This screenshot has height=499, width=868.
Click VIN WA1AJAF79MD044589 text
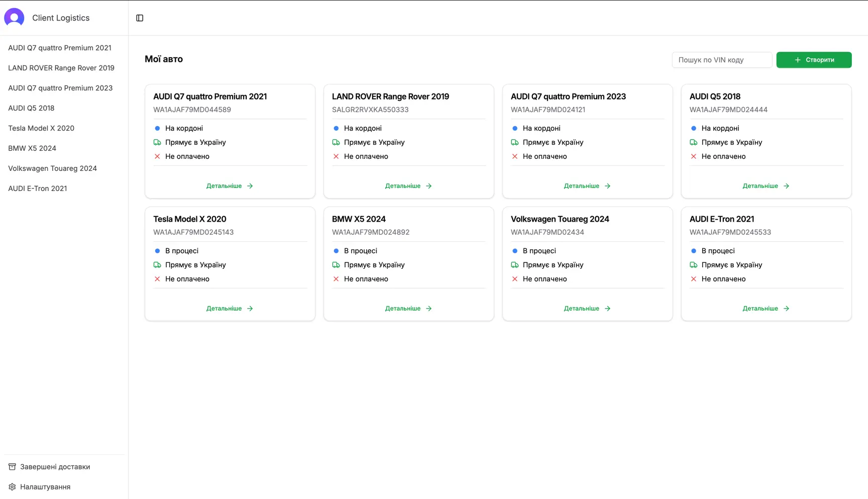click(192, 110)
